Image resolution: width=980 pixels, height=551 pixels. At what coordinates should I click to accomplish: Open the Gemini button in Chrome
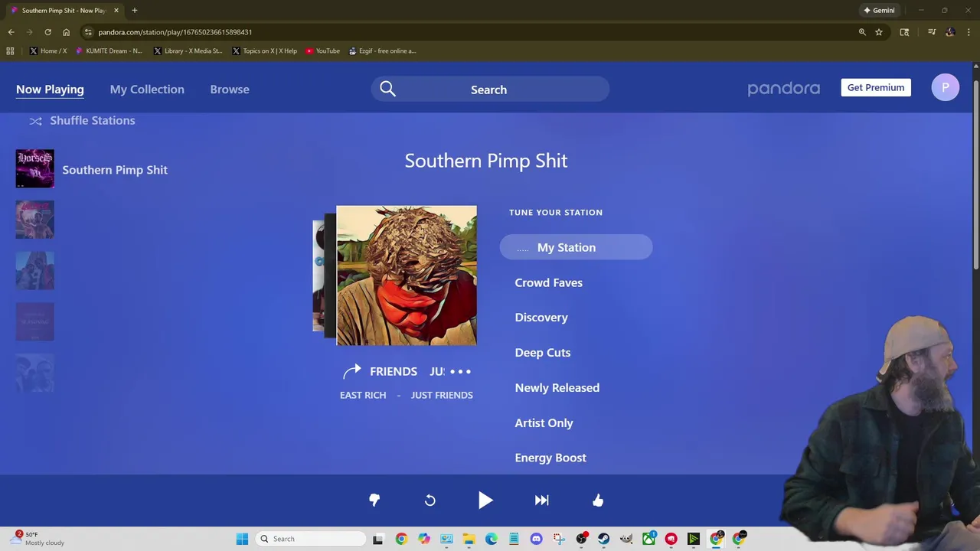click(x=879, y=11)
